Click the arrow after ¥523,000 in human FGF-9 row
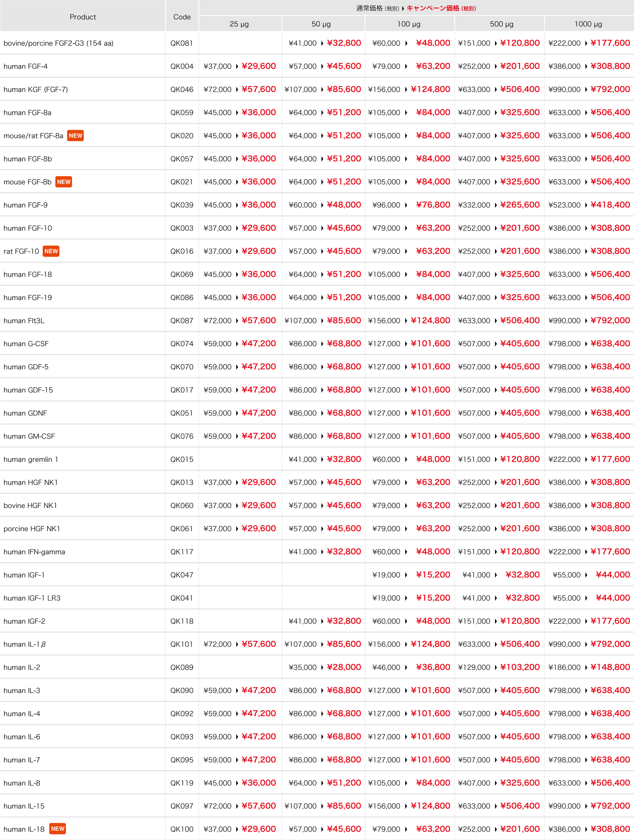The height and width of the screenshot is (840, 634). point(586,205)
